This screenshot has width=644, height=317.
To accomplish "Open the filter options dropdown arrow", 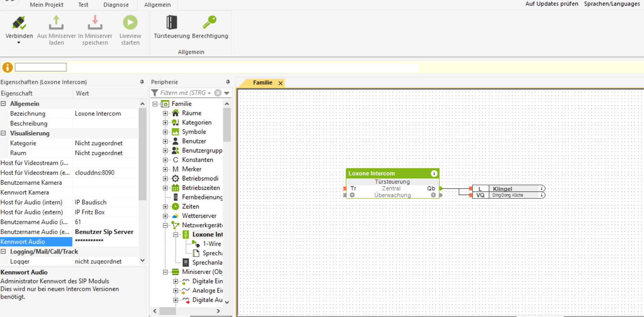I will tap(227, 93).
